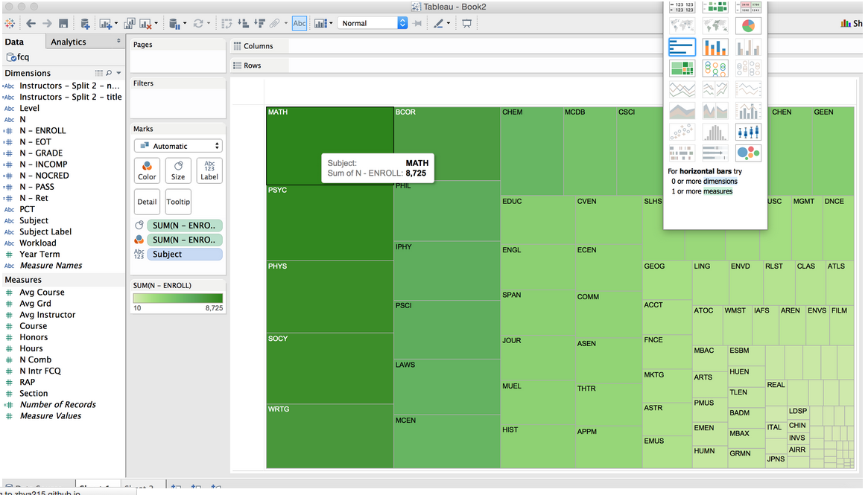Image resolution: width=868 pixels, height=495 pixels.
Task: Select the treemap chart in Show Me
Action: 682,68
